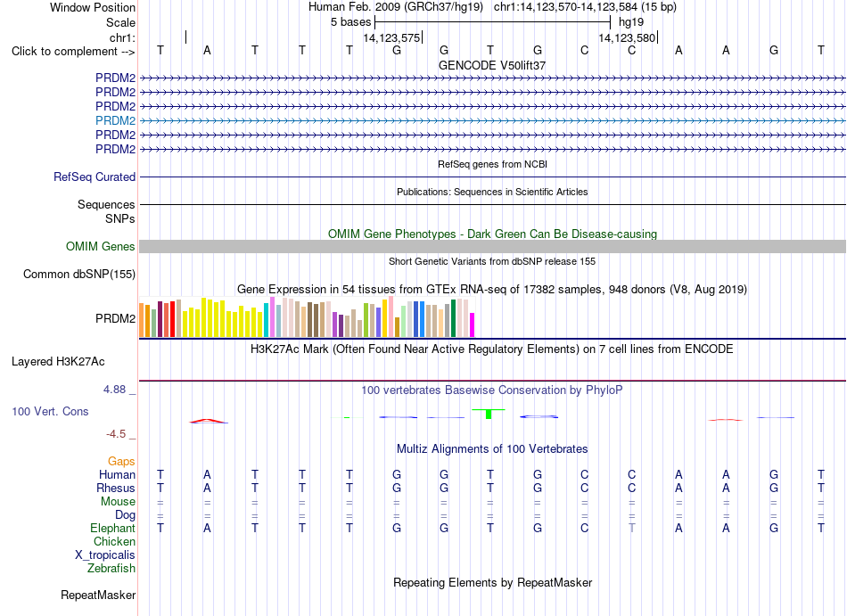Open RefSeq Curated track settings
The width and height of the screenshot is (847, 616).
point(94,177)
